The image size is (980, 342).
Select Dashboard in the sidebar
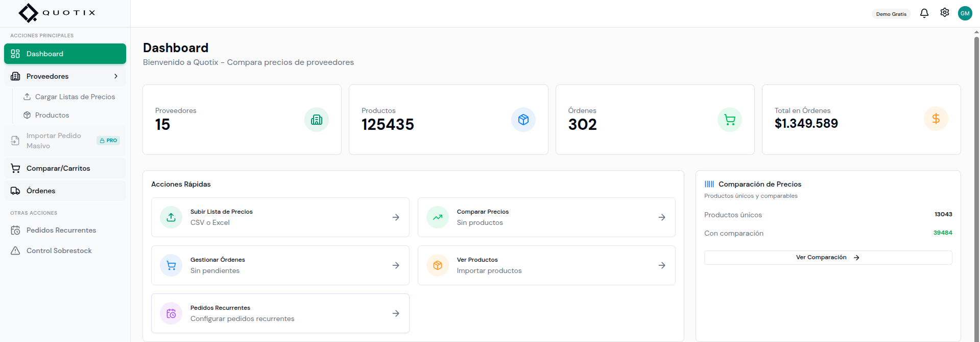tap(65, 54)
